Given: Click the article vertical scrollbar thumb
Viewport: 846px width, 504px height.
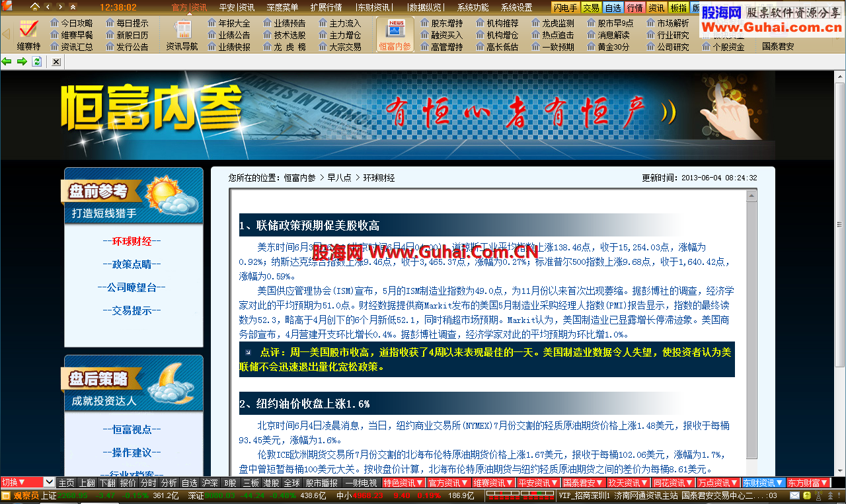Looking at the screenshot, I should (x=751, y=330).
